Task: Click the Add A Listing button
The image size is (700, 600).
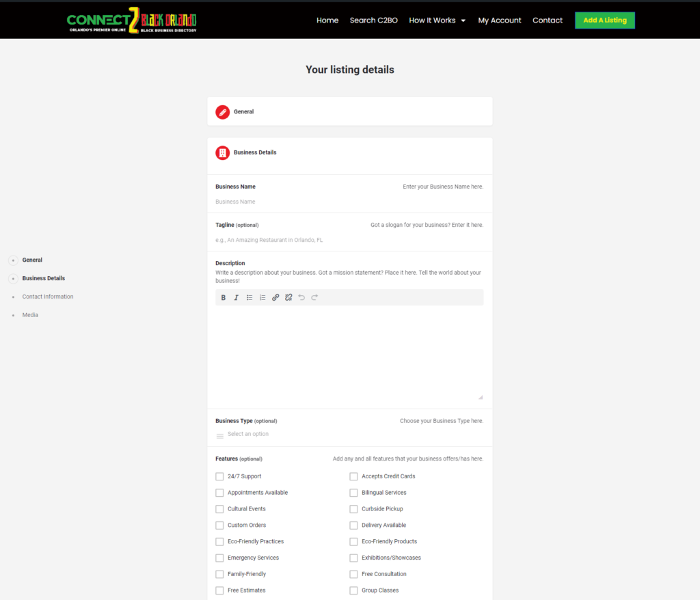Action: (604, 21)
